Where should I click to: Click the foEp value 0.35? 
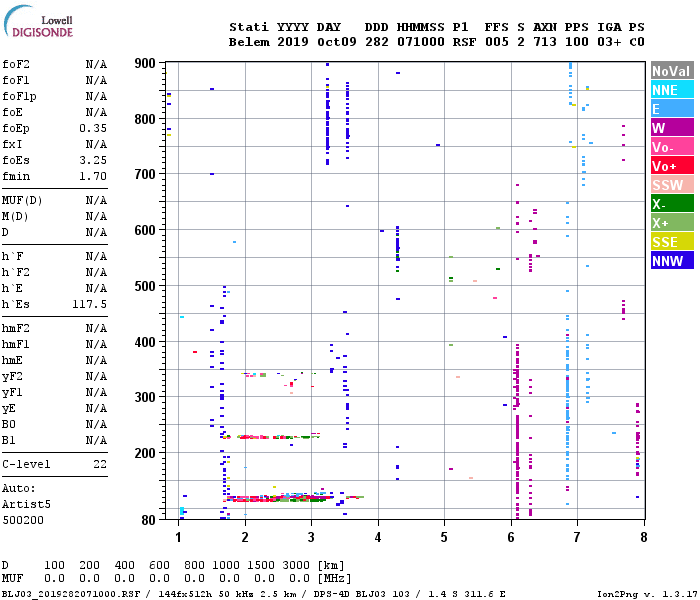(93, 129)
